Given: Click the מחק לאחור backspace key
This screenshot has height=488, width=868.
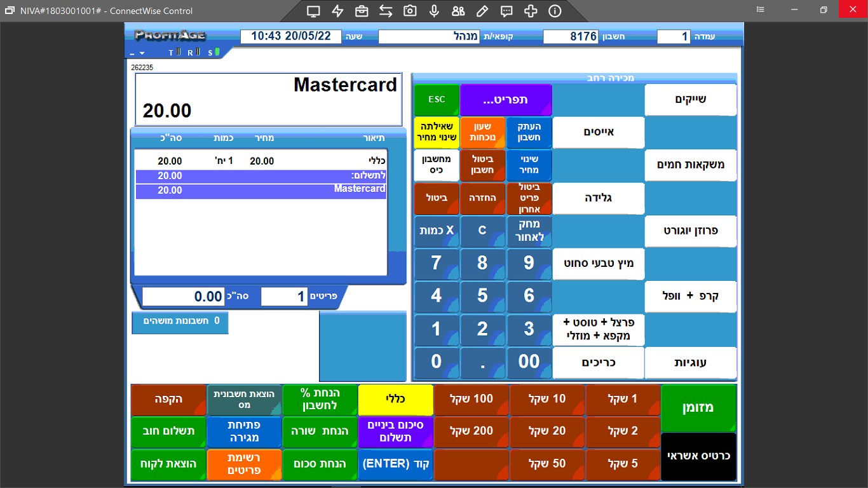Looking at the screenshot, I should coord(529,231).
